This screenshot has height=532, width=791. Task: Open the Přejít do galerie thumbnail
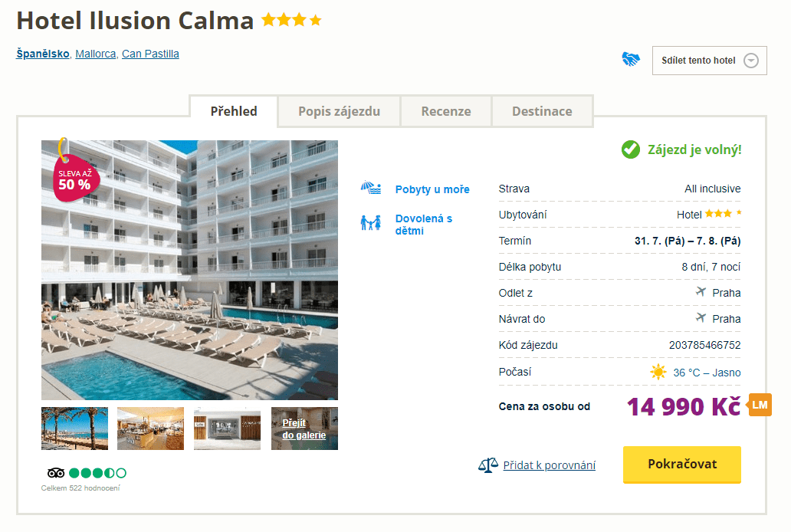pyautogui.click(x=304, y=428)
